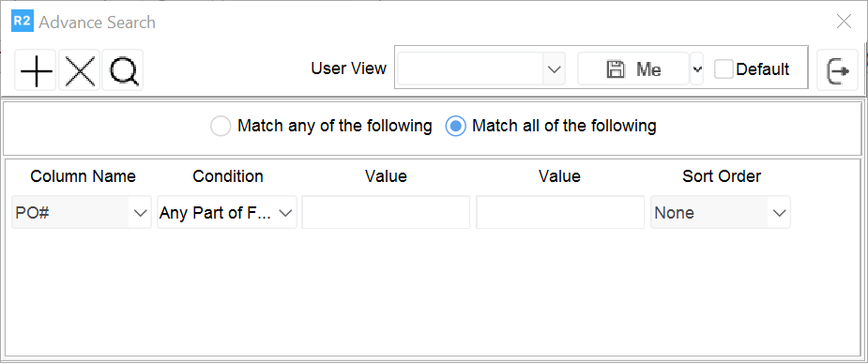
Task: Select the Match all of the following radio
Action: pyautogui.click(x=456, y=127)
